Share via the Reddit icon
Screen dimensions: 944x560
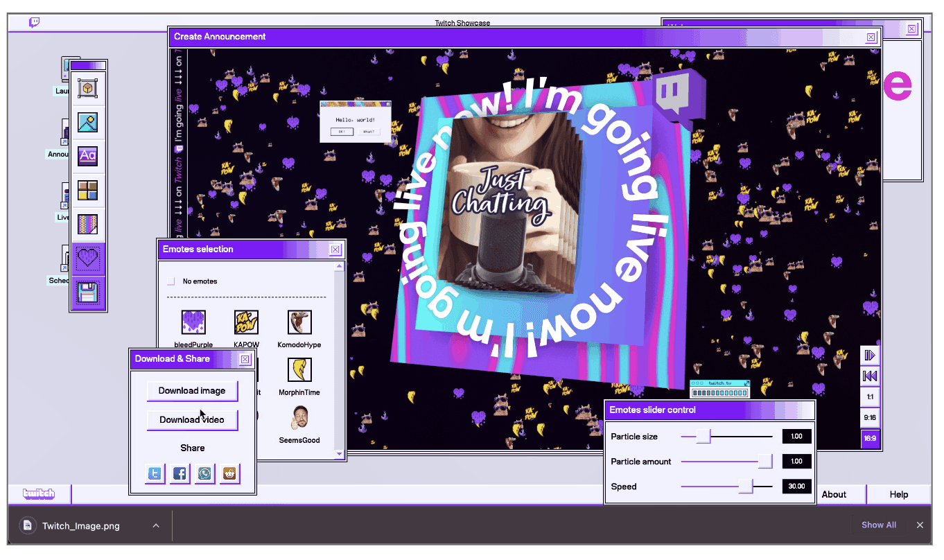click(x=230, y=474)
